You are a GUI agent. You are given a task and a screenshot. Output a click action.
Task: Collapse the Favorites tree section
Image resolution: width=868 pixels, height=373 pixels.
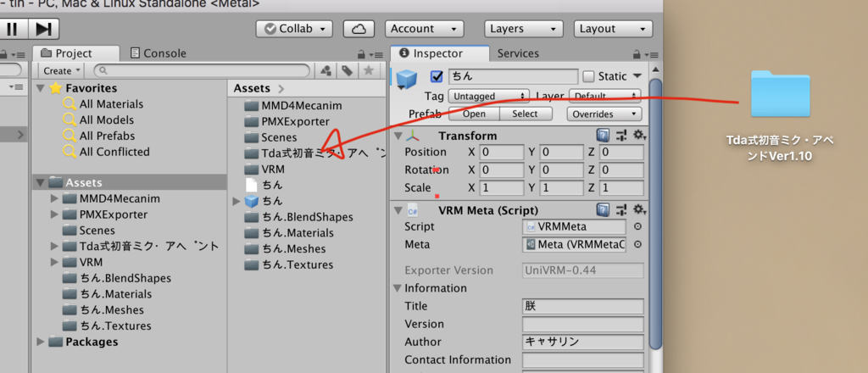coord(40,88)
